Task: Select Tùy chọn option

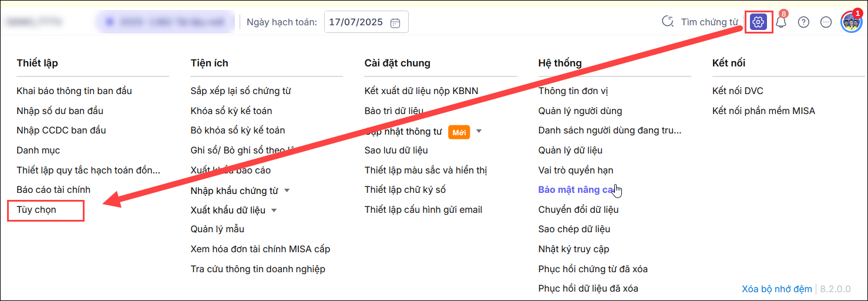Action: 36,210
